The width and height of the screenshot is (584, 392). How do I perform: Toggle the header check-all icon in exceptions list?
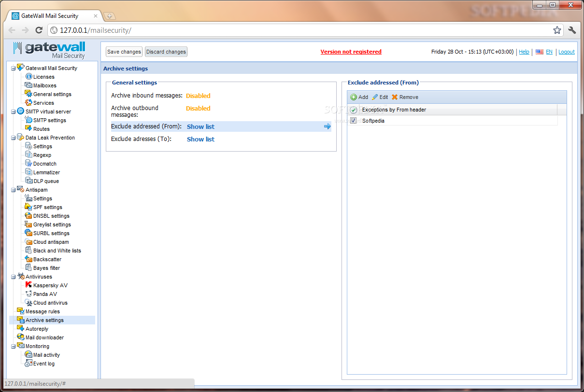(354, 110)
